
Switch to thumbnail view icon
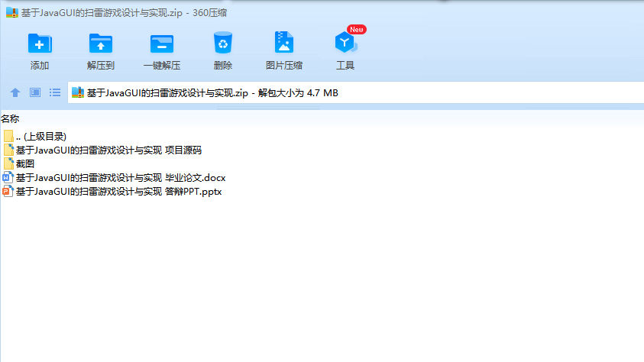[x=35, y=92]
